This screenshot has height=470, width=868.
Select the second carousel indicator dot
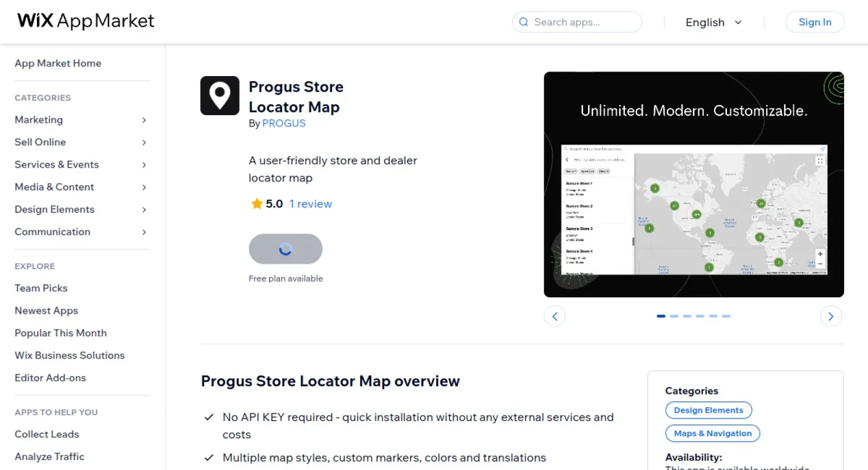pyautogui.click(x=674, y=316)
